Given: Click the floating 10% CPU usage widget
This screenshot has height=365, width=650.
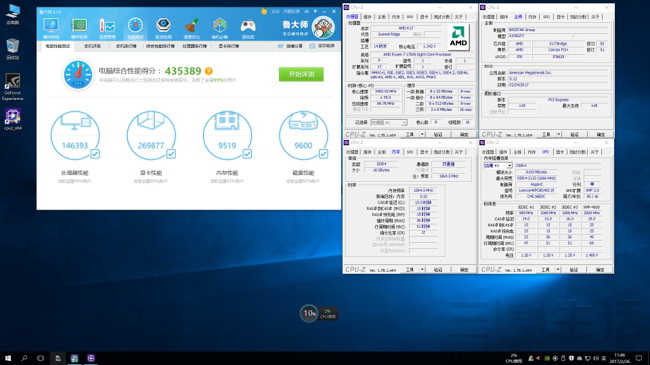Looking at the screenshot, I should pos(318,313).
